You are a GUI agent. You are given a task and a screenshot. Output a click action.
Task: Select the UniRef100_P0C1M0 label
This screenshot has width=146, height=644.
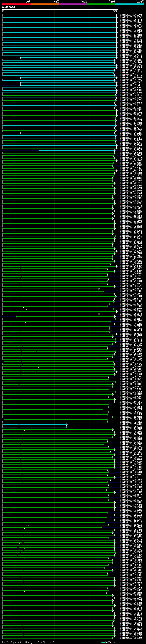pyautogui.click(x=131, y=53)
